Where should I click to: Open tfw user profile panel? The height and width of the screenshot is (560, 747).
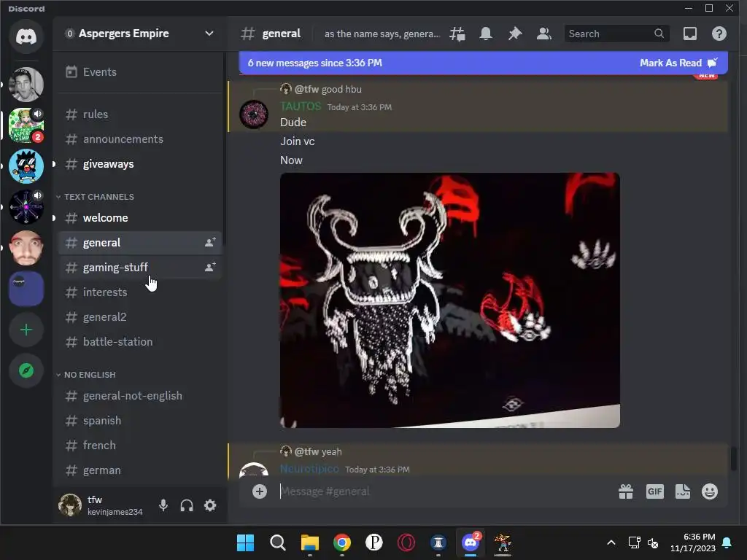point(101,505)
